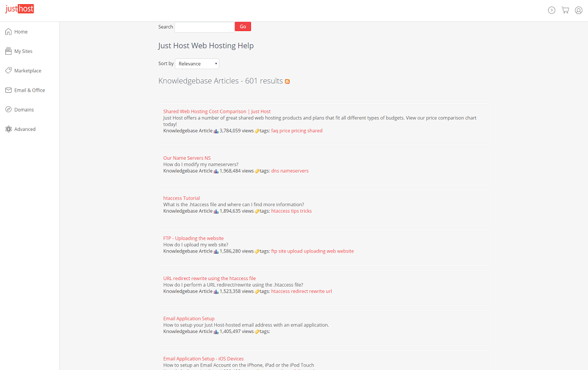
Task: Click 'How do I upload my web site?' text
Action: click(196, 245)
